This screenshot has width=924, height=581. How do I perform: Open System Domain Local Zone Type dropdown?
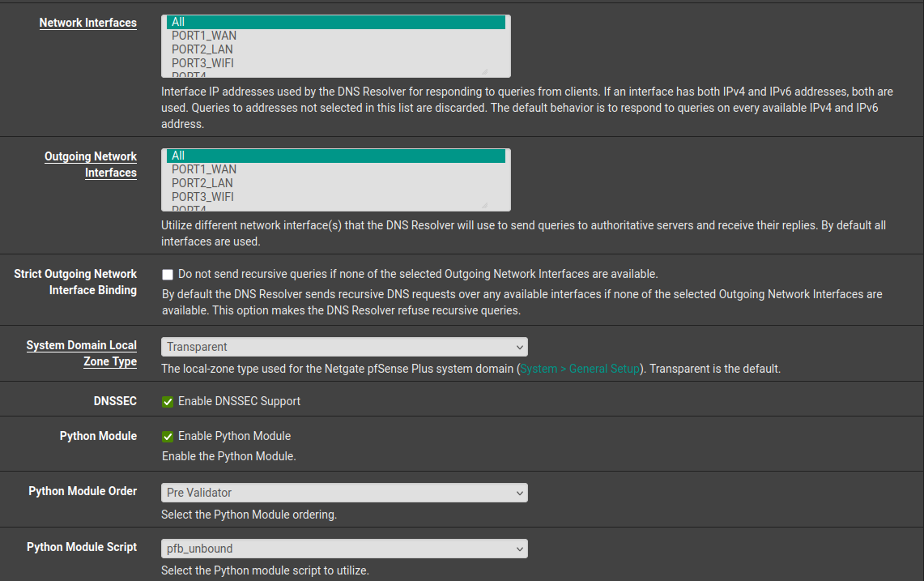click(x=344, y=347)
